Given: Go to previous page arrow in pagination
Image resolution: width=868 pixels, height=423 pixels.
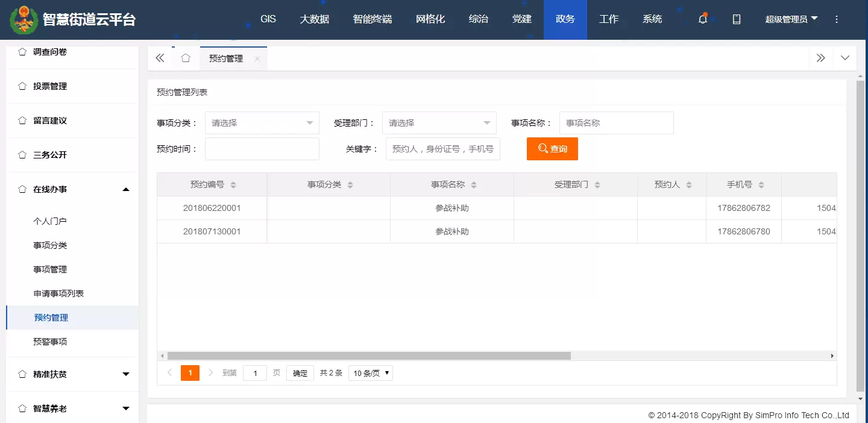Looking at the screenshot, I should (170, 373).
